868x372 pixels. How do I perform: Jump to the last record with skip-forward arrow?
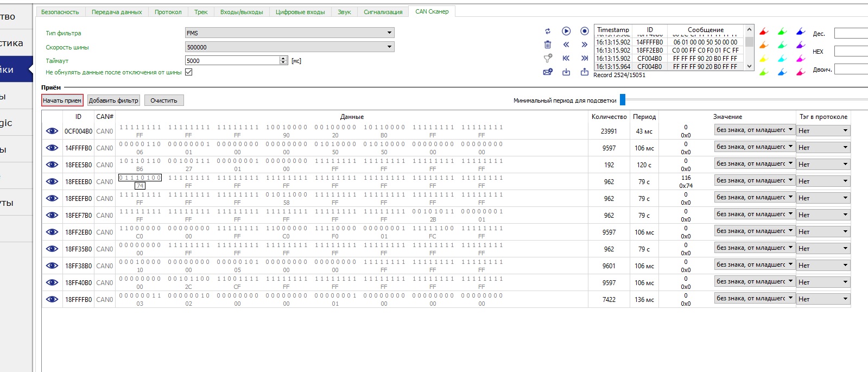tap(585, 58)
